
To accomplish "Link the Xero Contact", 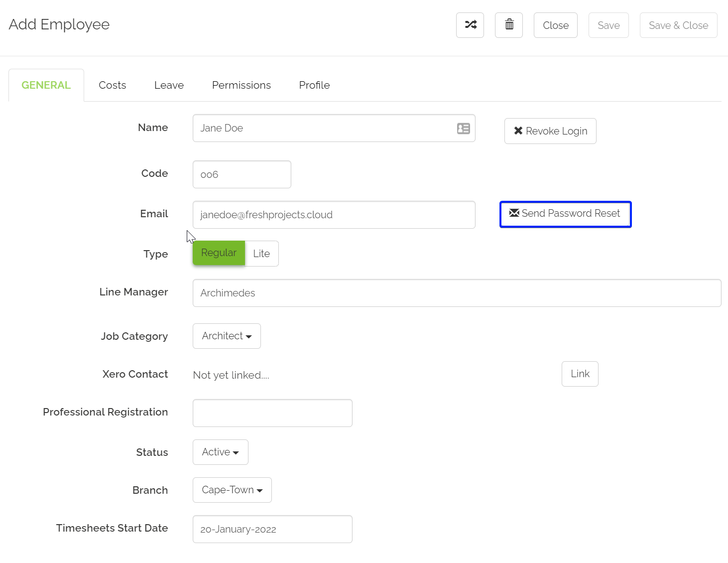I will pyautogui.click(x=580, y=374).
